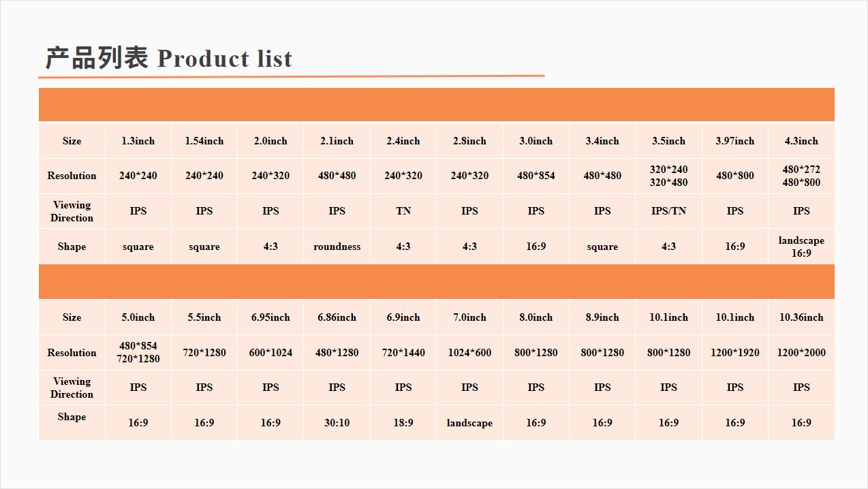Select the 1200*1920 resolution cell
868x489 pixels.
click(x=735, y=353)
